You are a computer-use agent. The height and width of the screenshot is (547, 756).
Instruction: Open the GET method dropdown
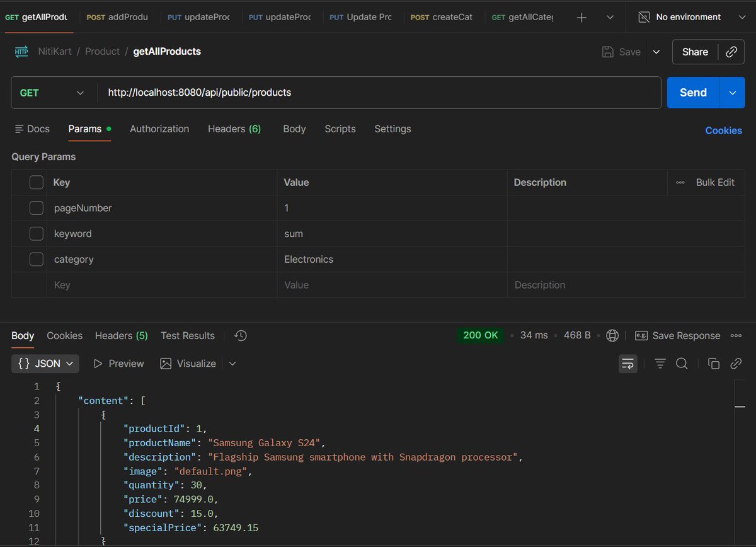[x=53, y=93]
